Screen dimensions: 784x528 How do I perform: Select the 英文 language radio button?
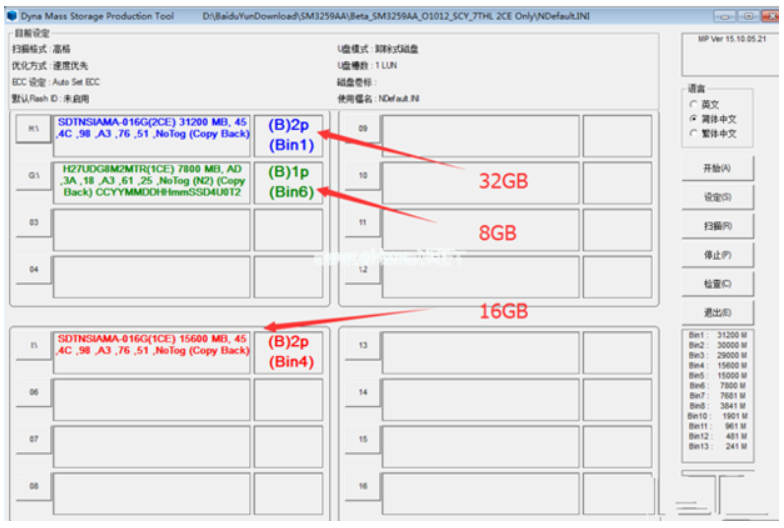tap(693, 104)
